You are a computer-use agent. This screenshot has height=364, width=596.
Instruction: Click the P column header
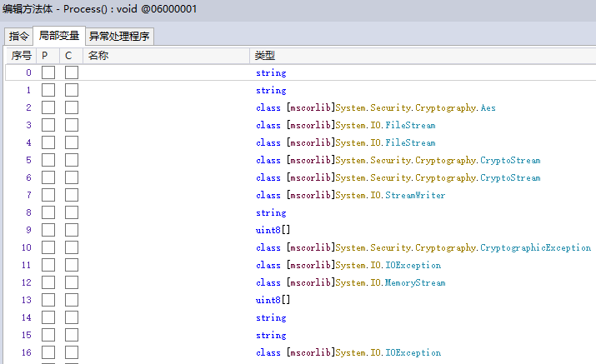coord(48,56)
